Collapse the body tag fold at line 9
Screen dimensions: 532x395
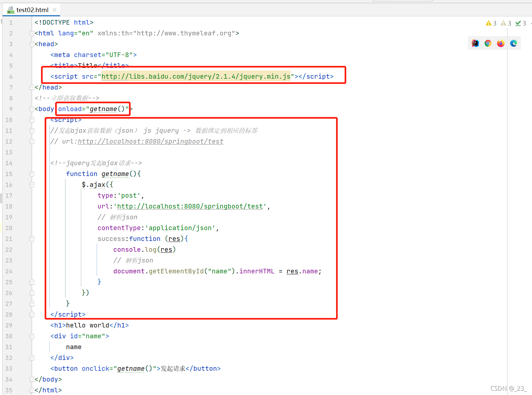(x=32, y=109)
